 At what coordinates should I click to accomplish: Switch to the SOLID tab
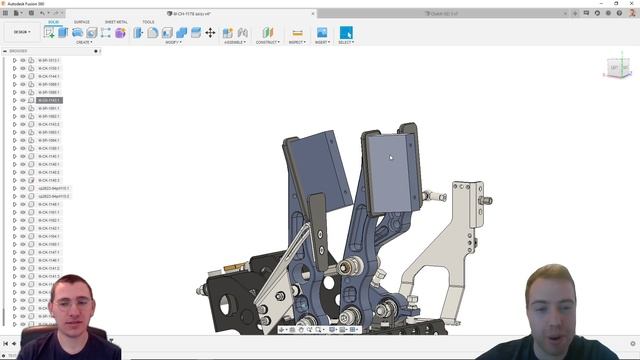pyautogui.click(x=53, y=22)
